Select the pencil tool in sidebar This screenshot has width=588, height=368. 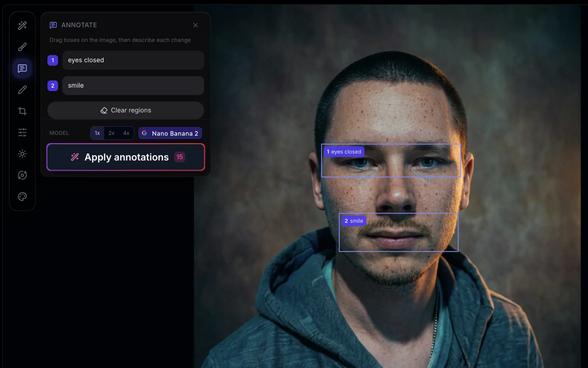(22, 89)
